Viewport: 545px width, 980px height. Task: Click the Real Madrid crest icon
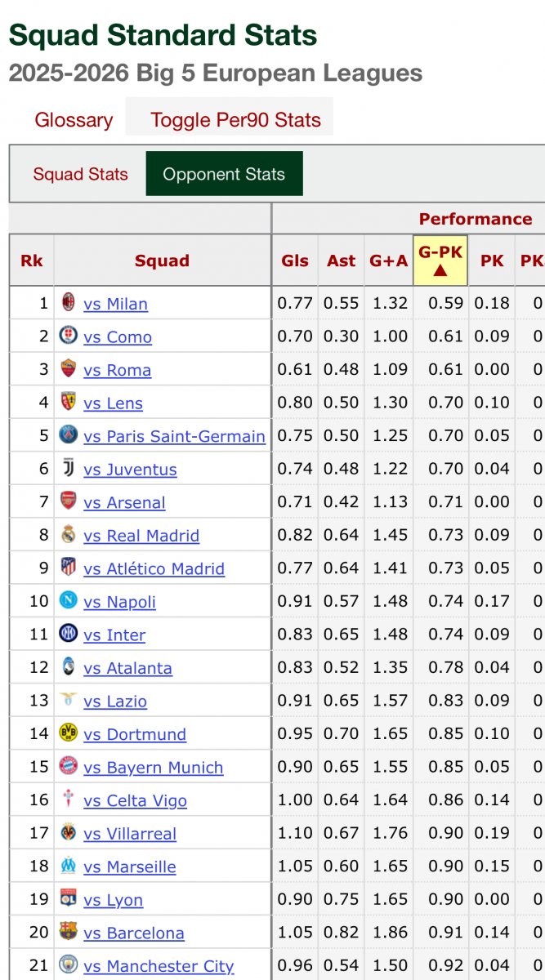pos(69,535)
